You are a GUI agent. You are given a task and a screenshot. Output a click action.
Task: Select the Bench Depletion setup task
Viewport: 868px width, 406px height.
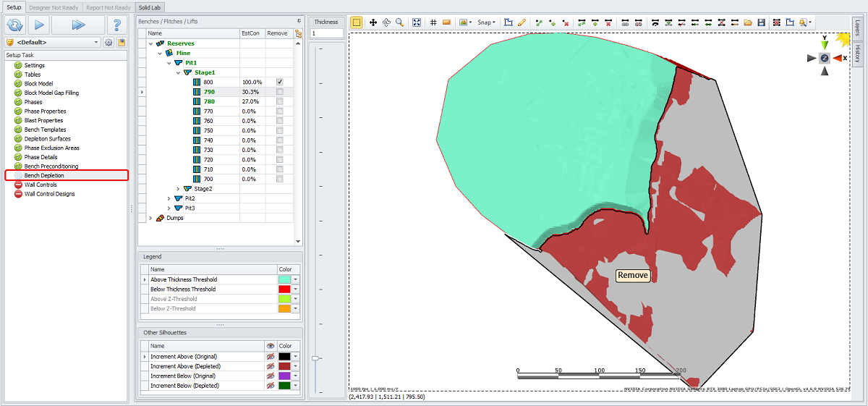tap(44, 175)
